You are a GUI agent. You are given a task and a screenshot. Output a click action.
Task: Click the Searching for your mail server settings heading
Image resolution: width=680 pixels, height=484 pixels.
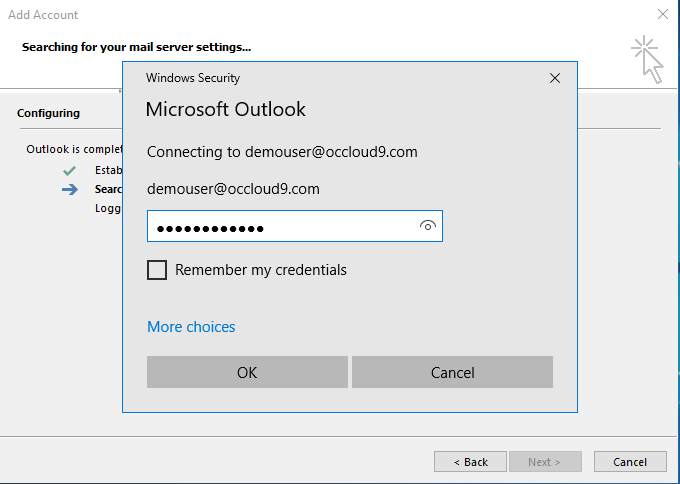137,47
